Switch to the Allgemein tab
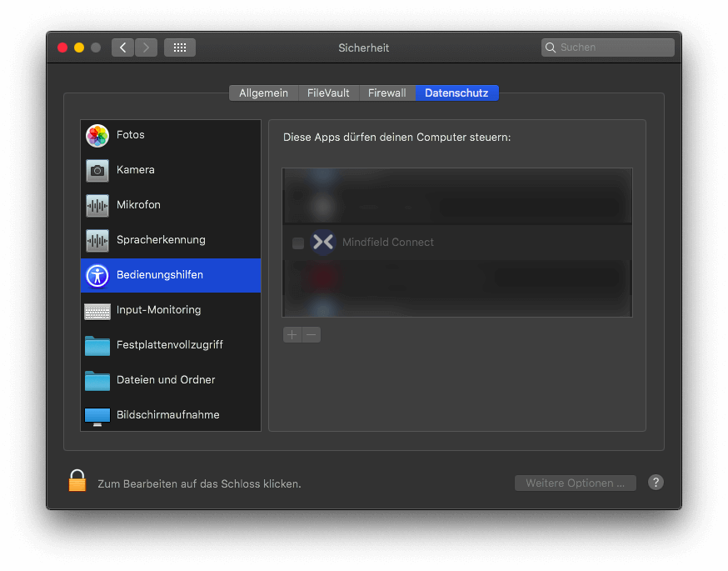This screenshot has width=728, height=571. [x=263, y=93]
